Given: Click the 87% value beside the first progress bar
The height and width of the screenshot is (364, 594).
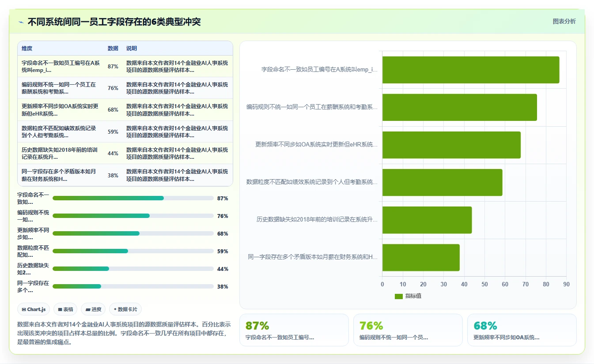Looking at the screenshot, I should (223, 199).
